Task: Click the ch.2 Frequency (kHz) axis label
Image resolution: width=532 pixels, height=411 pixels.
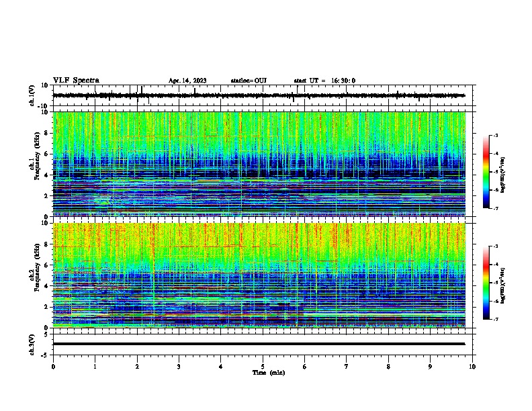Action: (x=35, y=267)
